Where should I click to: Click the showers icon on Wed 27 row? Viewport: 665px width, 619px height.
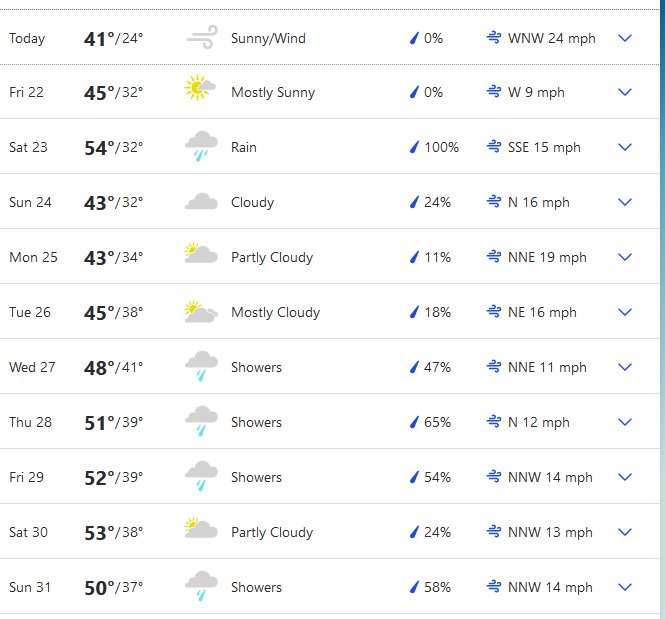pyautogui.click(x=201, y=366)
